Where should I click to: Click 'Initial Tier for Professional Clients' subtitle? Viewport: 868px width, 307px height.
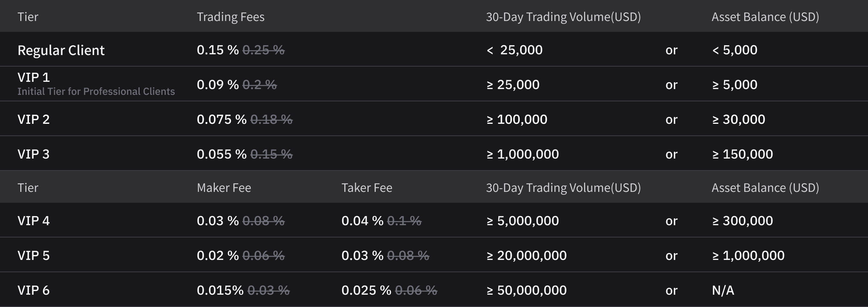96,91
